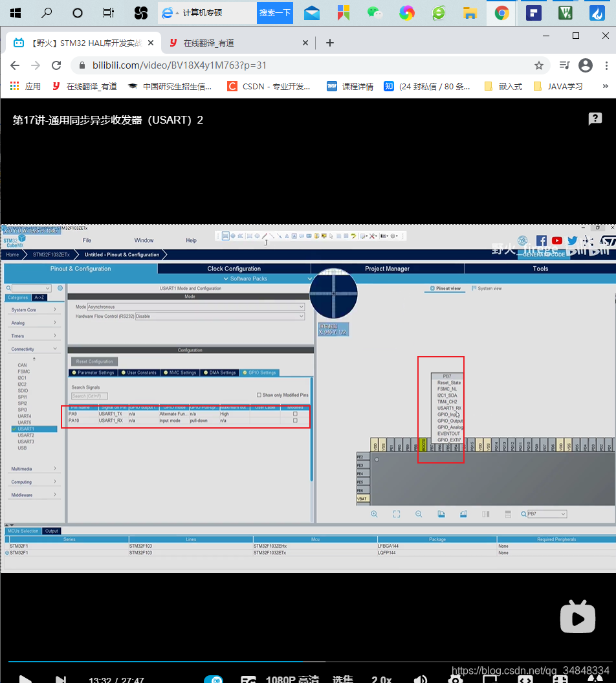
Task: Zoom in on the chip pinout view
Action: point(374,514)
